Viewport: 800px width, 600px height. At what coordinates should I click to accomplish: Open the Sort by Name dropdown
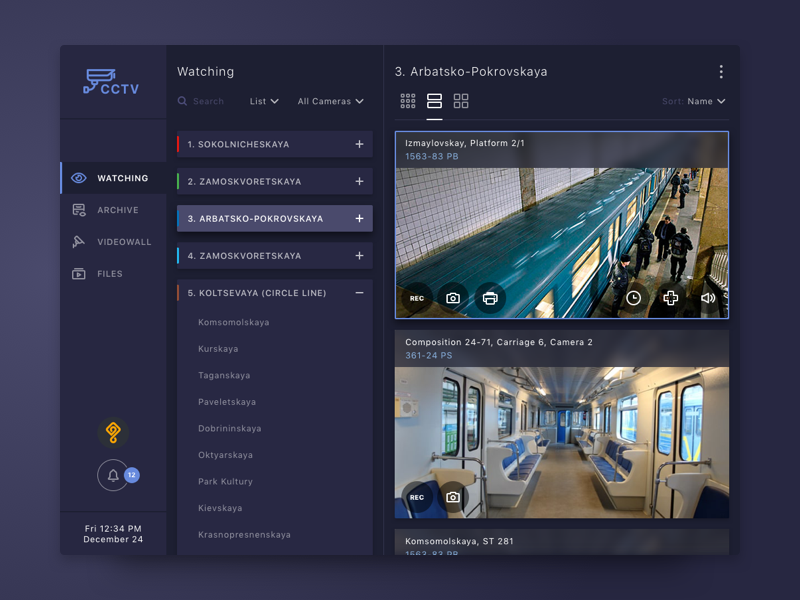[705, 101]
